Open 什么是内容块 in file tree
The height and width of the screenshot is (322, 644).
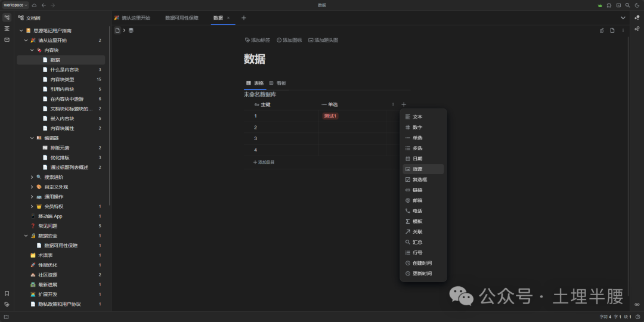pos(64,70)
